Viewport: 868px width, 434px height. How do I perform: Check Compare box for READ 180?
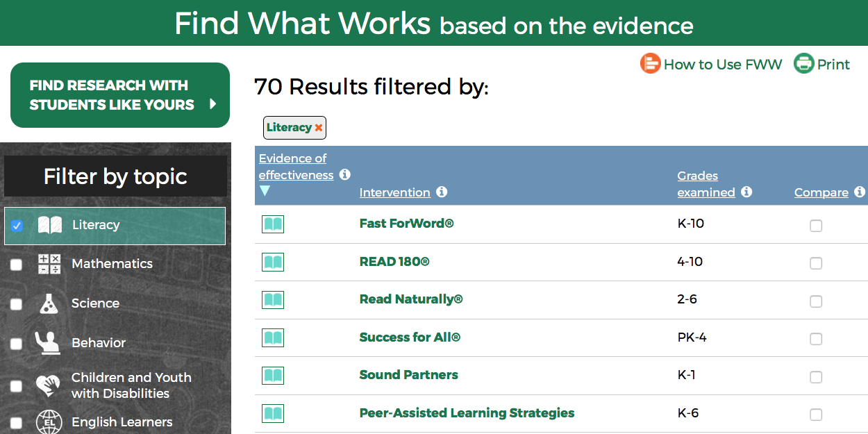(816, 263)
